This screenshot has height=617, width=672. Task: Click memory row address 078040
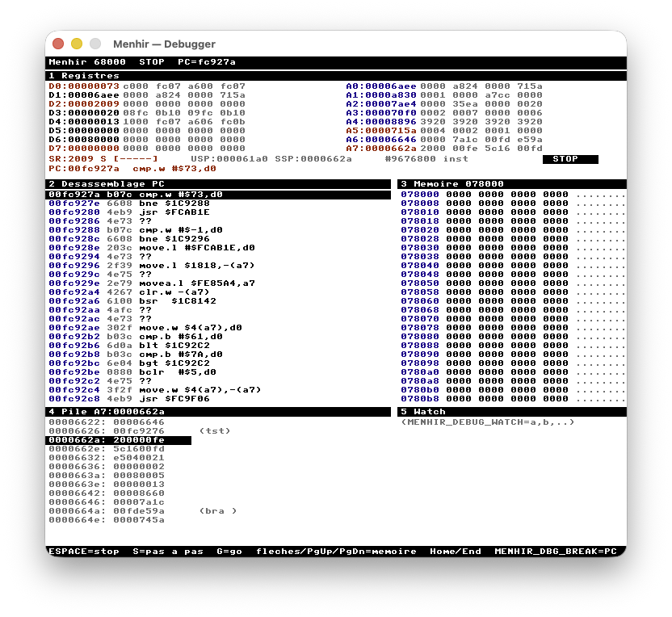(420, 266)
